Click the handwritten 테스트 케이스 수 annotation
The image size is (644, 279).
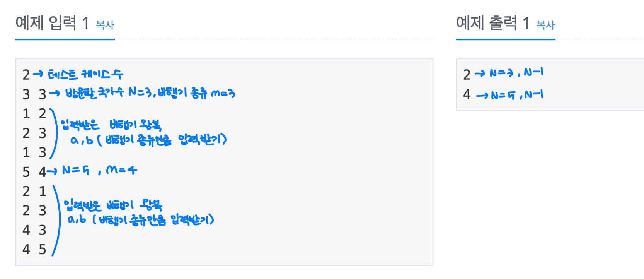click(x=85, y=74)
